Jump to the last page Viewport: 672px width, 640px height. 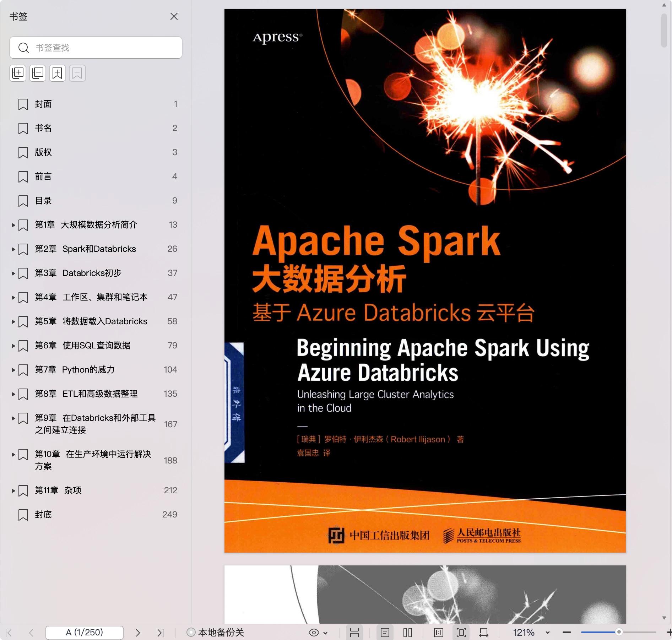point(161,633)
